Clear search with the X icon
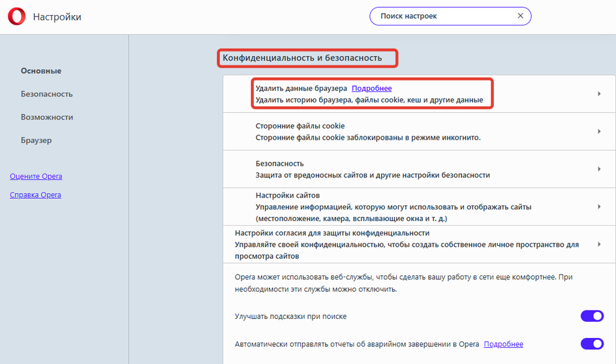 click(520, 16)
